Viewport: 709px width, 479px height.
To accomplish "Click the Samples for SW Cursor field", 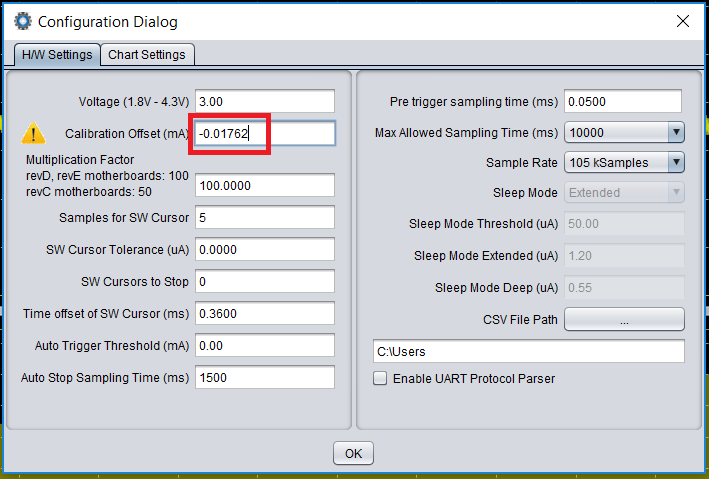I will coord(265,218).
